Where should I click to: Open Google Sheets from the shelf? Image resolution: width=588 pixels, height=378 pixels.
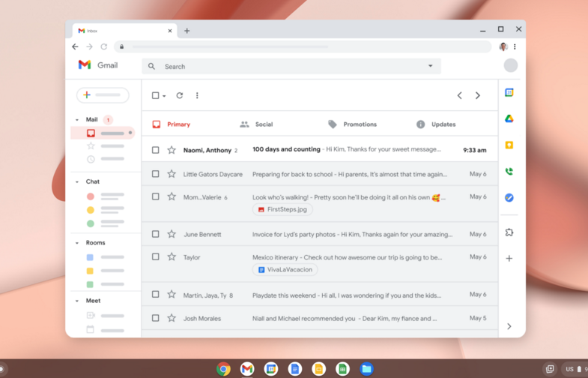click(x=342, y=369)
